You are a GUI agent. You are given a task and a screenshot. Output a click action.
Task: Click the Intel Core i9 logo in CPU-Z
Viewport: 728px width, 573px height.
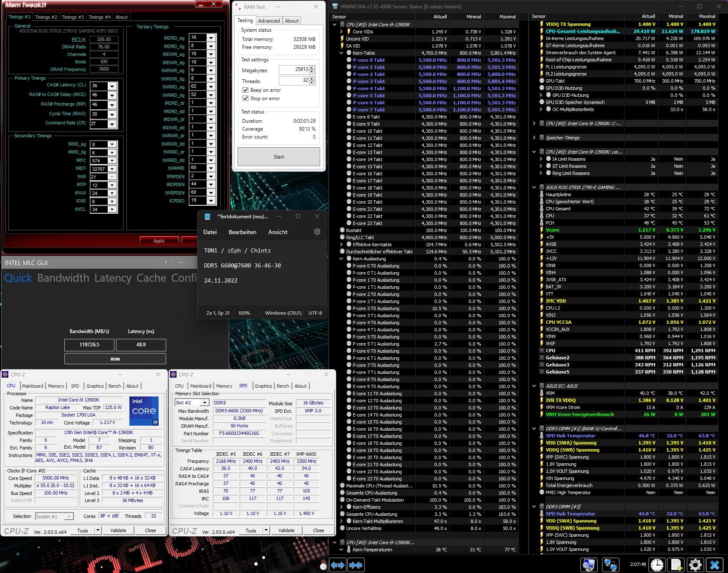pos(144,411)
